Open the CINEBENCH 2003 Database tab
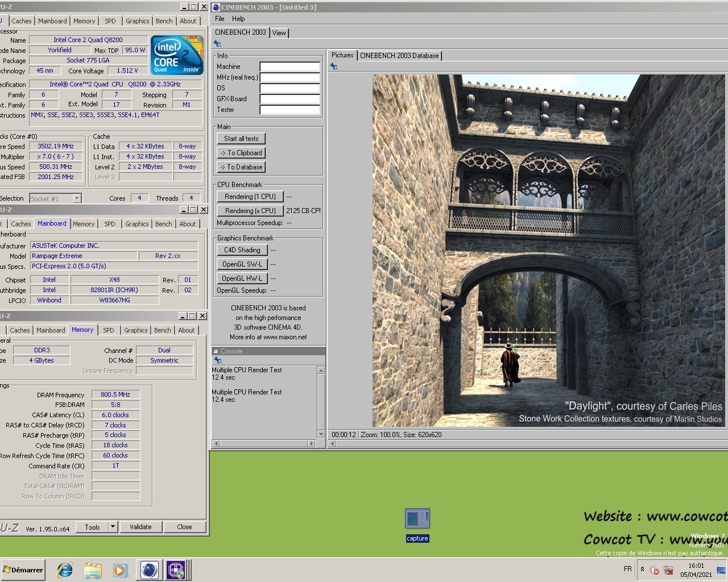728x582 pixels. click(399, 56)
